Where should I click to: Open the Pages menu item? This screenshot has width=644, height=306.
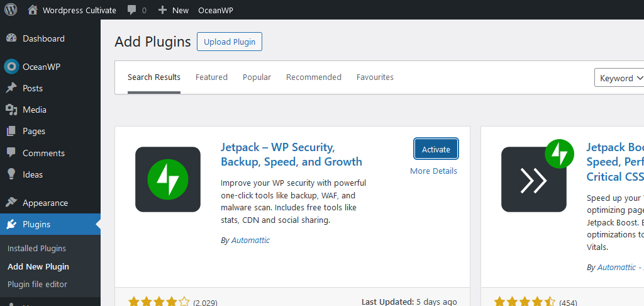(x=34, y=131)
